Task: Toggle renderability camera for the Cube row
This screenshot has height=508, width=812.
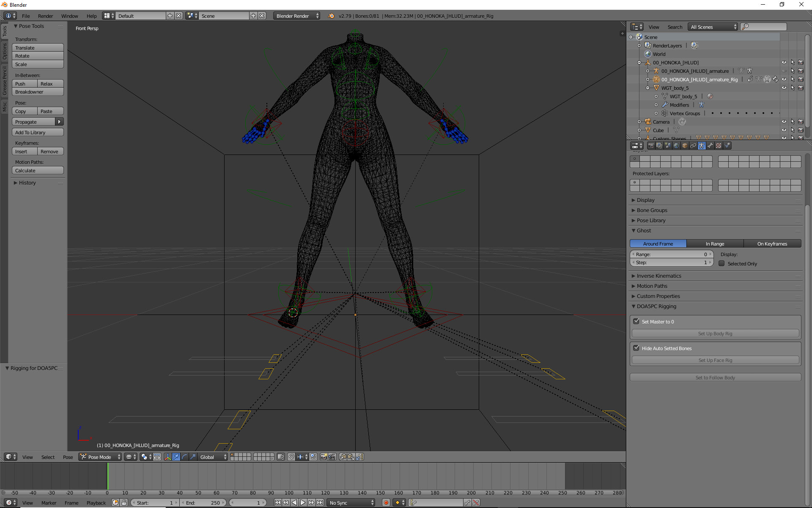Action: [x=801, y=130]
